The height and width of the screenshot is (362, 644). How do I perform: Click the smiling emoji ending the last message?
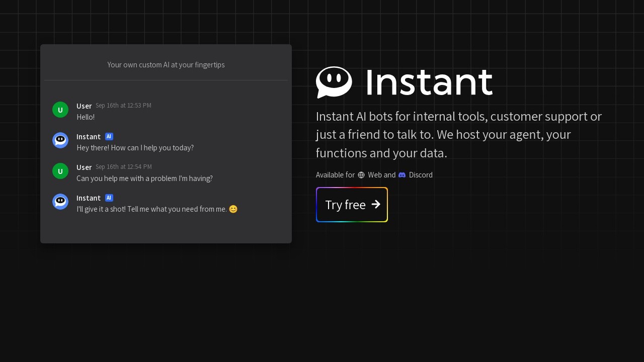coord(233,209)
